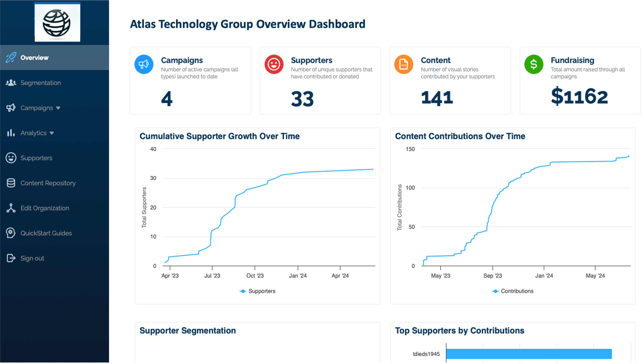Click Top Supporters by Contributions heading
The width and height of the screenshot is (643, 364).
tap(459, 331)
